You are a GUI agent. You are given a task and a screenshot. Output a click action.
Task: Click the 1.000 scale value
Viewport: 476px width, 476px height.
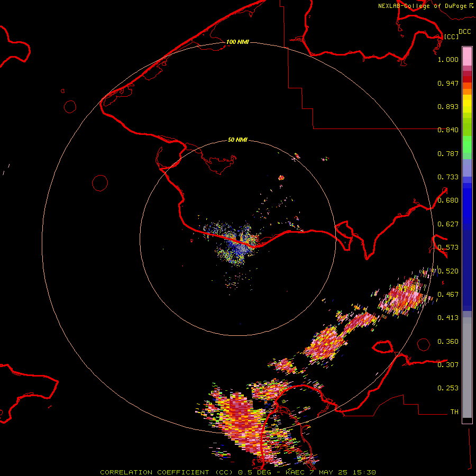coord(448,59)
